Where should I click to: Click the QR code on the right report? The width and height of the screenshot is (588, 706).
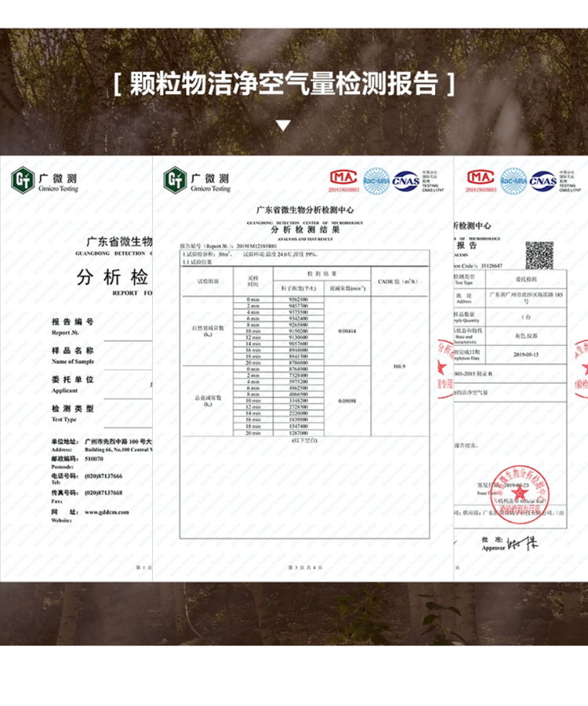(x=539, y=255)
